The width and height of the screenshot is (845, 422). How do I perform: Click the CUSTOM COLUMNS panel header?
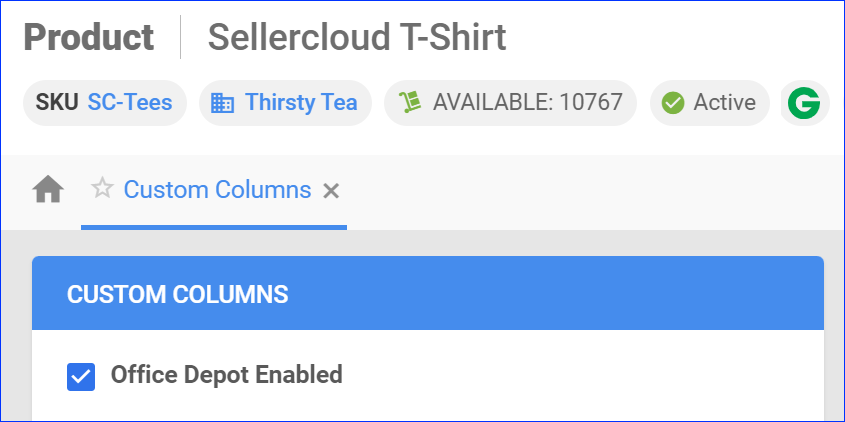pyautogui.click(x=427, y=294)
